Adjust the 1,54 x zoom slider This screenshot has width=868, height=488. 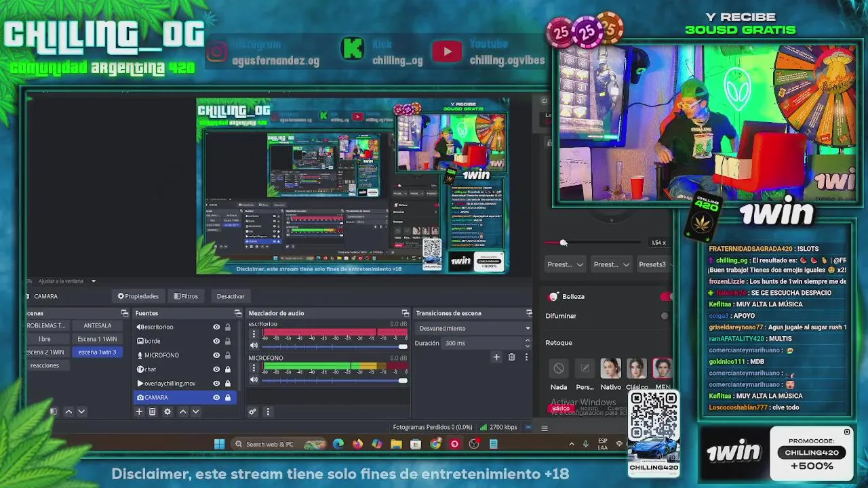coord(593,243)
